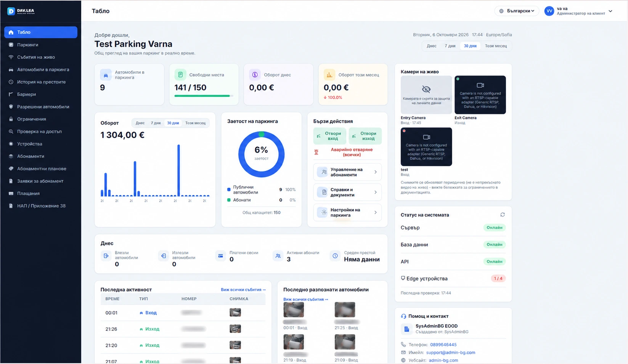This screenshot has width=628, height=364.
Task: Click the clock icon for История на престоите
Action: (11, 82)
